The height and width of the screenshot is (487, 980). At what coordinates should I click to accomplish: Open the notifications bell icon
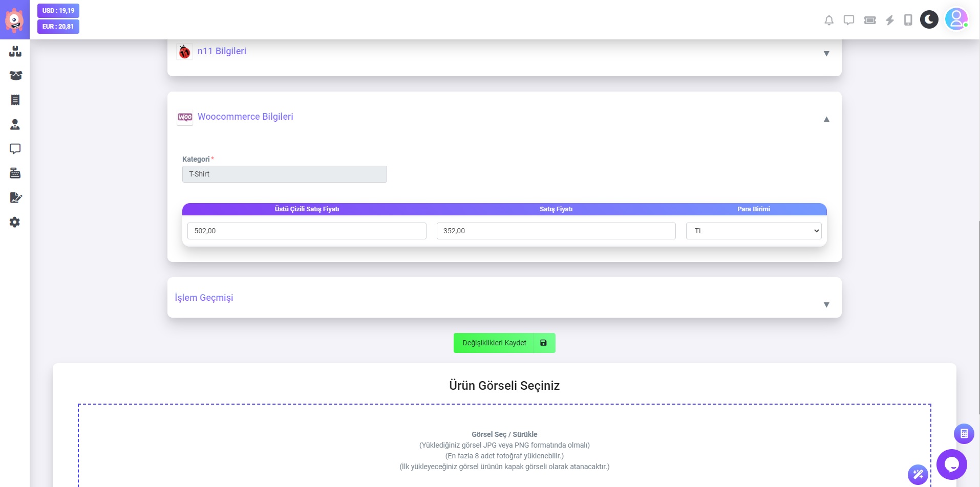pyautogui.click(x=828, y=20)
